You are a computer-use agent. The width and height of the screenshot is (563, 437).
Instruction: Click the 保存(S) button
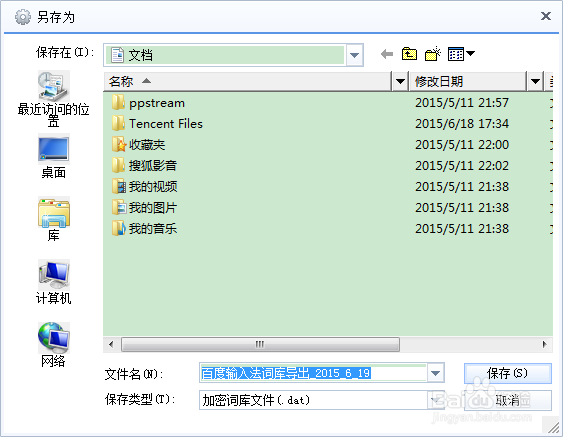[x=508, y=373]
